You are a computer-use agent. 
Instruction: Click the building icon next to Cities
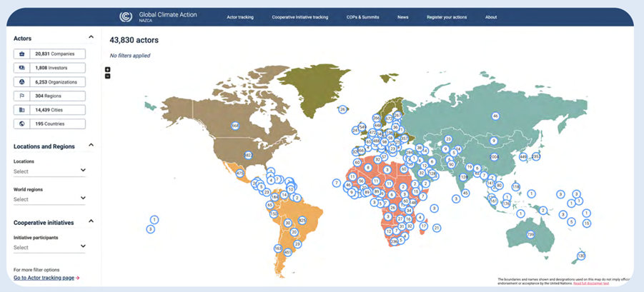(22, 110)
